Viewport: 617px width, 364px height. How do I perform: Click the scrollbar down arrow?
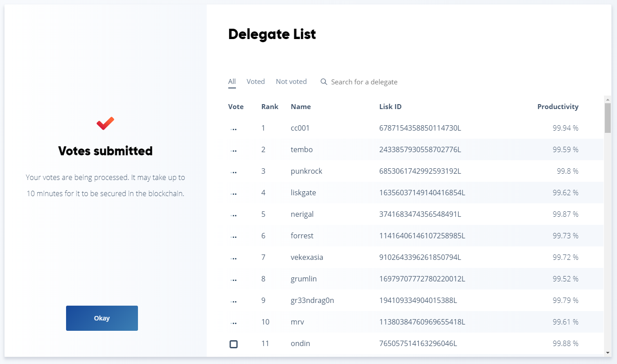pyautogui.click(x=608, y=353)
